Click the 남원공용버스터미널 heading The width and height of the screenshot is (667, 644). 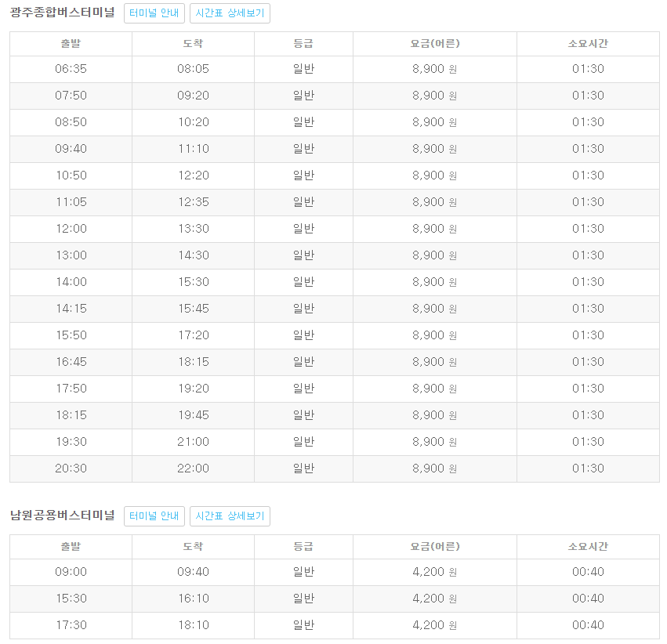63,516
